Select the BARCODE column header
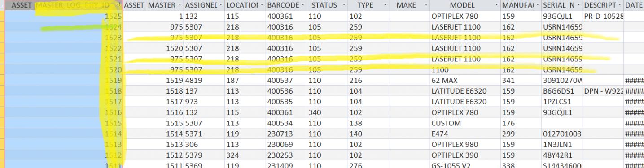This screenshot has height=168, width=644. 286,5
